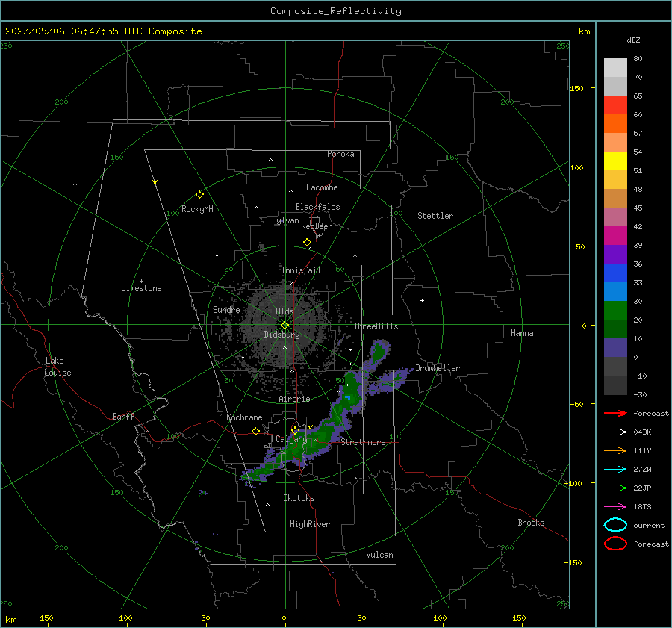
Task: Click the Banff town label
Action: pyautogui.click(x=123, y=416)
